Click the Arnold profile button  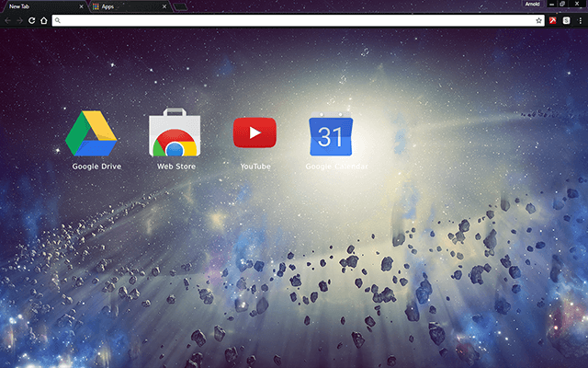(x=532, y=4)
